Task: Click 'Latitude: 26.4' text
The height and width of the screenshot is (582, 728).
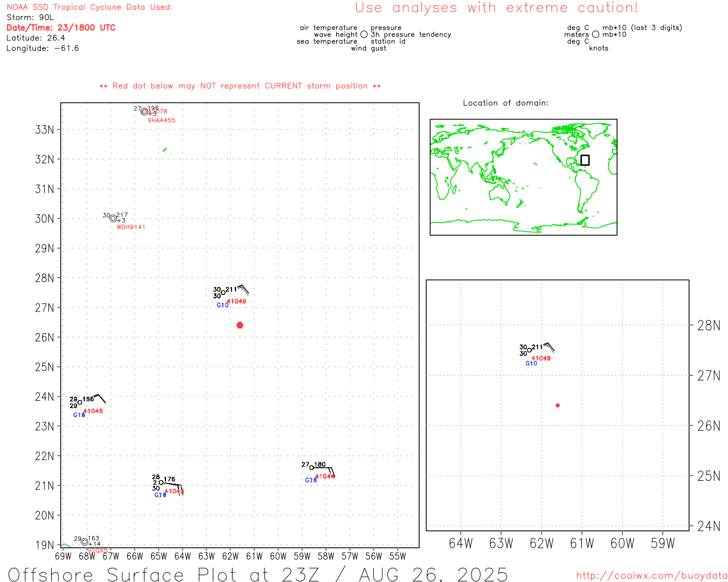Action: [x=36, y=38]
